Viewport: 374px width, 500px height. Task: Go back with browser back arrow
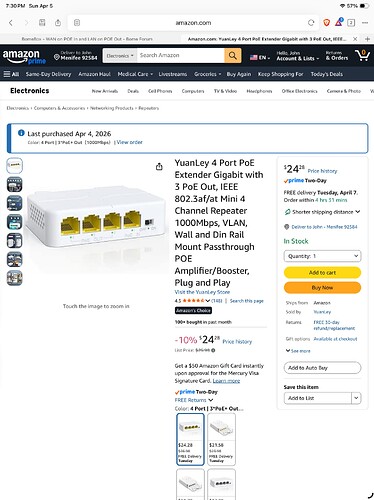point(11,23)
